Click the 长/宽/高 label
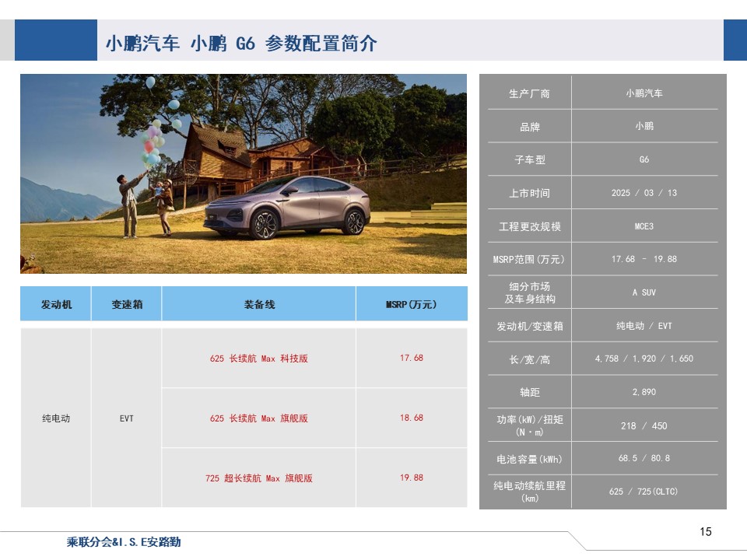 (x=529, y=359)
